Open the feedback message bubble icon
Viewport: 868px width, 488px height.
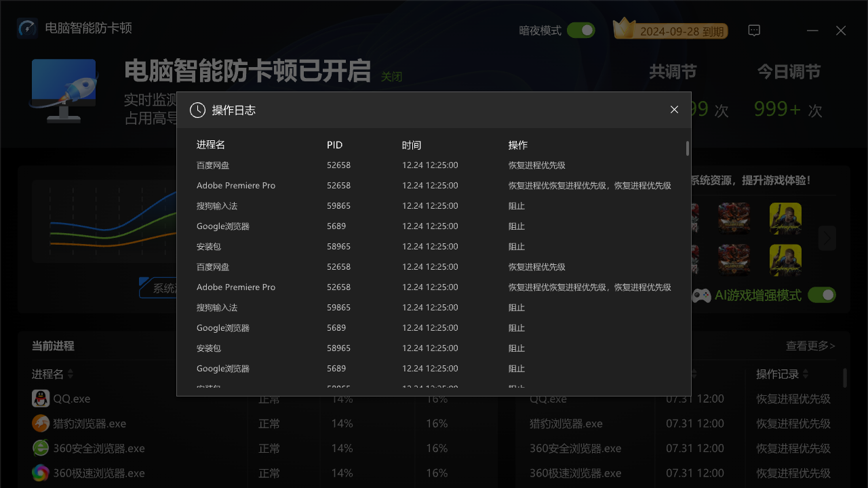[x=754, y=30]
